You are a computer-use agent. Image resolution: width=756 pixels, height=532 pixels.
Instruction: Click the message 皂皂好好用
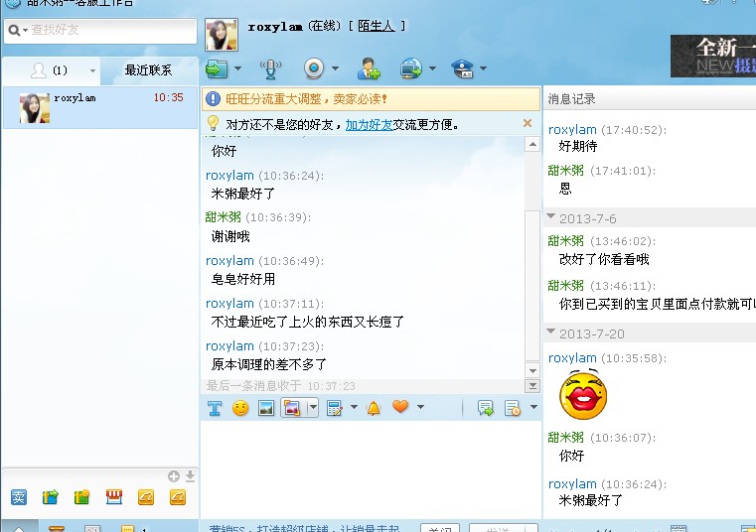[243, 279]
